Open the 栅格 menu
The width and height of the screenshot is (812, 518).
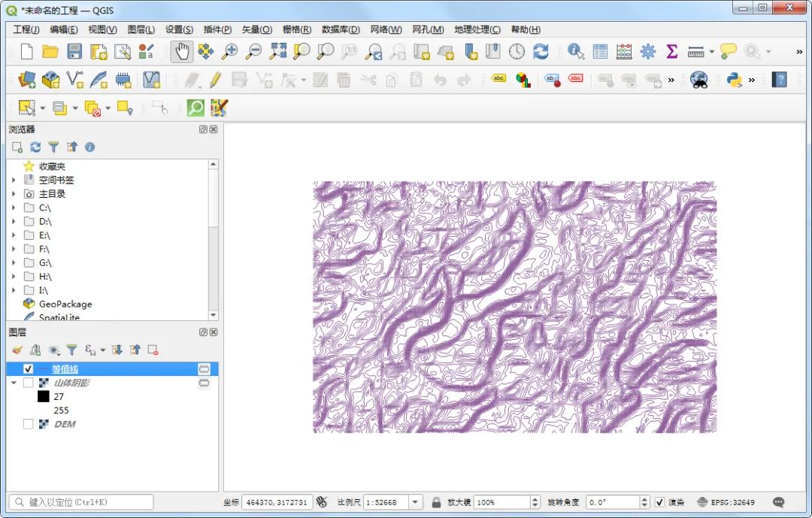[x=297, y=29]
